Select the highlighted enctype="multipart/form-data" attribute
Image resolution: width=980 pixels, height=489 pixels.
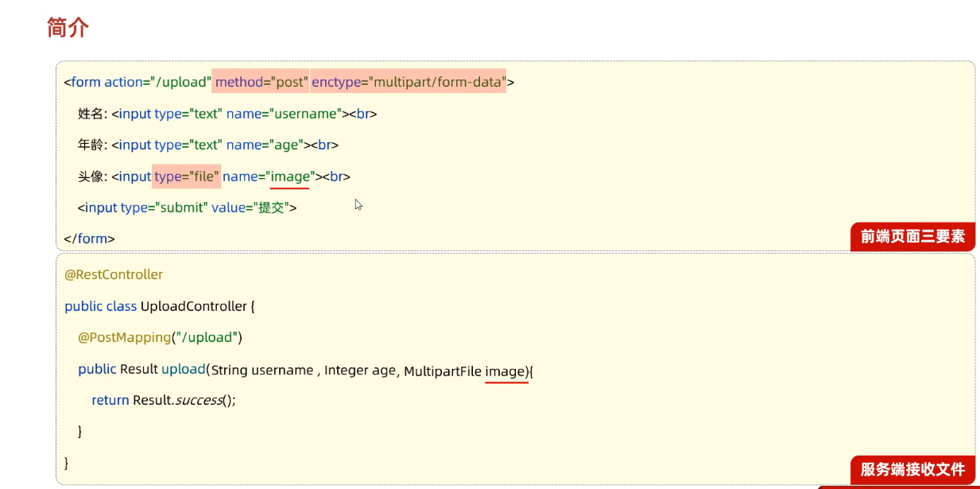(408, 82)
